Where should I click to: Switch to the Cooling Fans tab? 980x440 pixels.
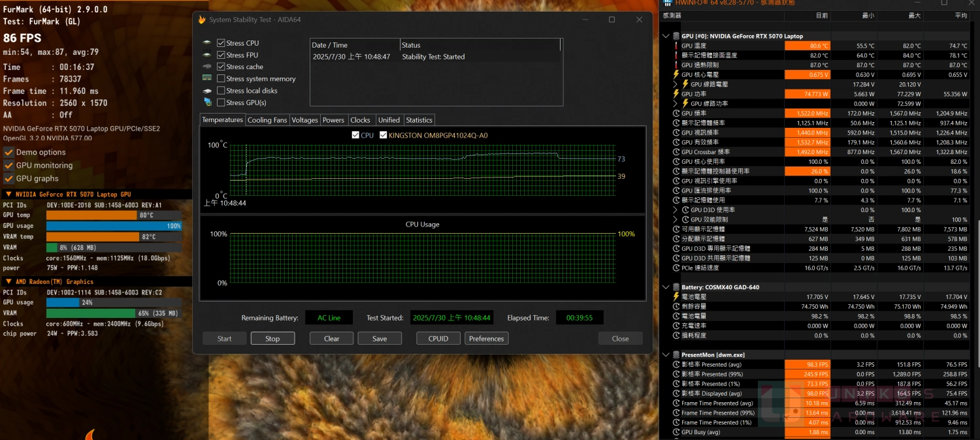267,120
